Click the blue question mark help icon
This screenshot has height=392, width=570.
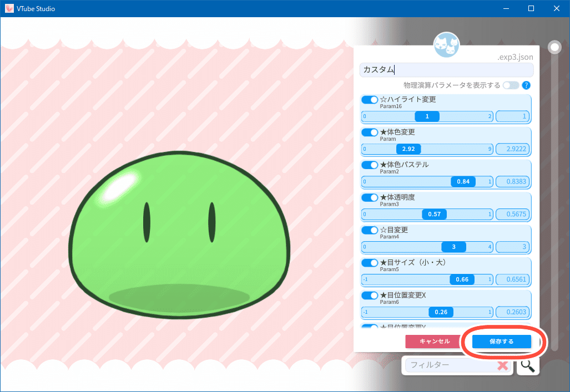point(526,85)
